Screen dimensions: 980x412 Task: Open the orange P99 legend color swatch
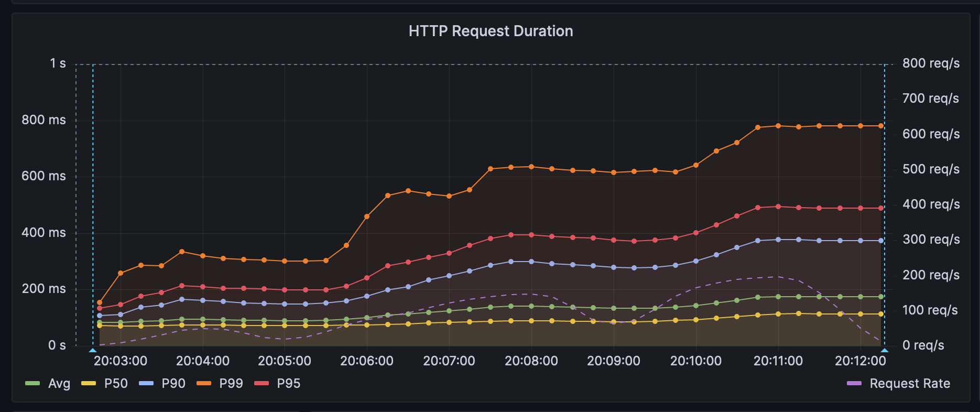204,384
